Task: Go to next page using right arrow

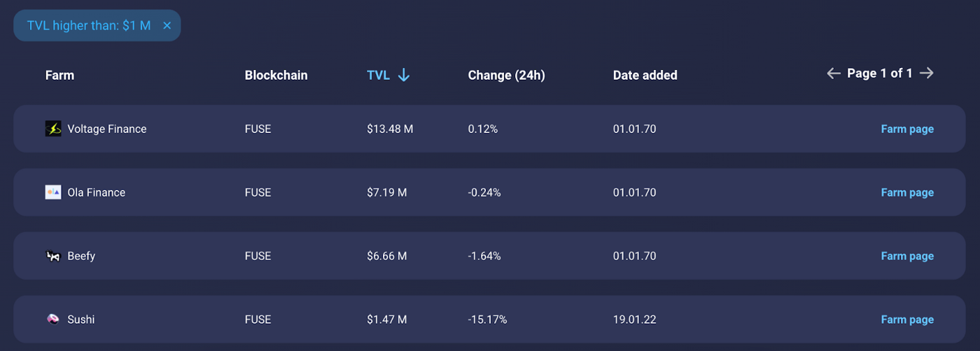Action: pyautogui.click(x=927, y=73)
